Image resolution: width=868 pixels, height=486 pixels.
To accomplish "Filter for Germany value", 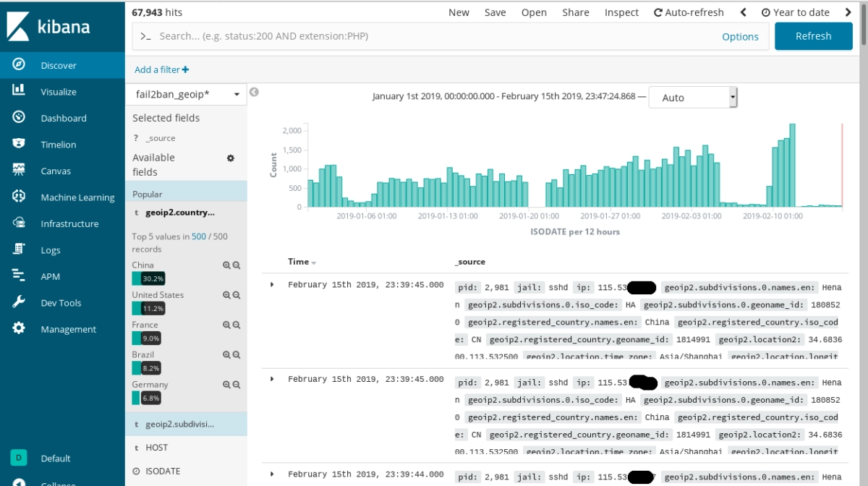I will point(226,385).
